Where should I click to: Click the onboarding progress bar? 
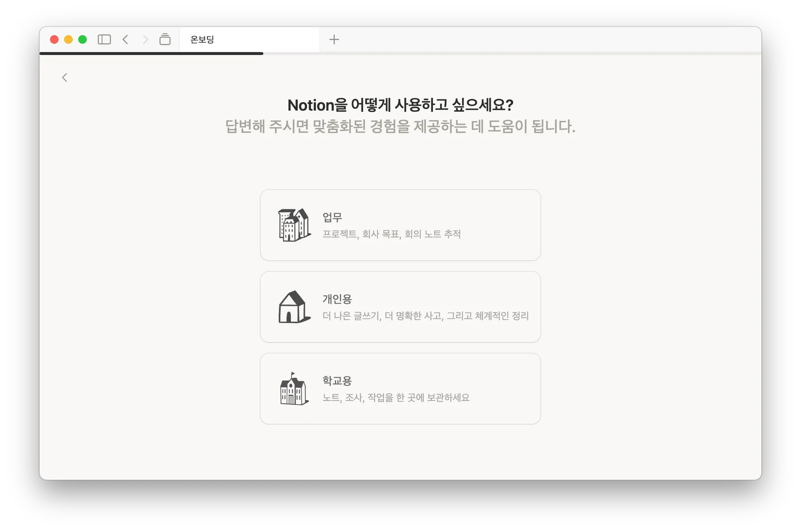(x=151, y=54)
